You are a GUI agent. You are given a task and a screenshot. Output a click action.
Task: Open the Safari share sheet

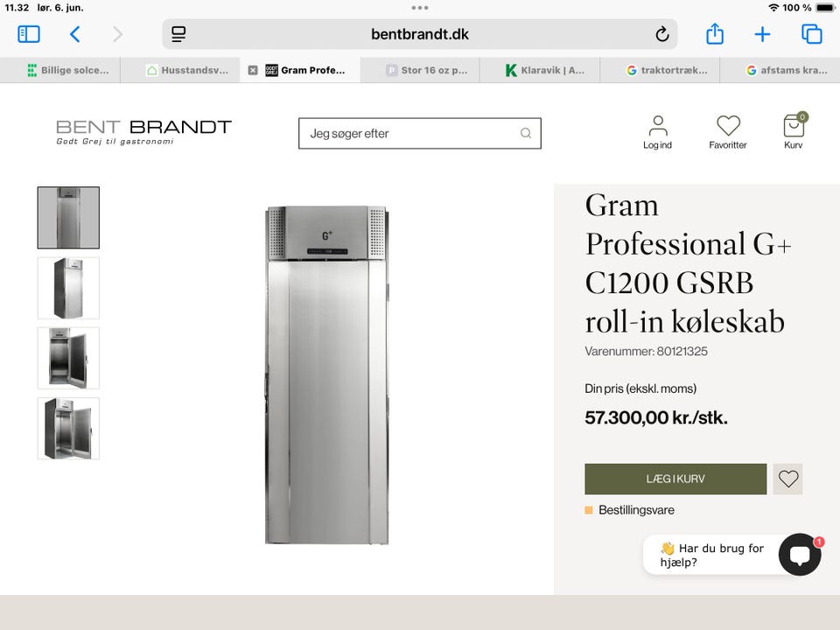coord(715,34)
